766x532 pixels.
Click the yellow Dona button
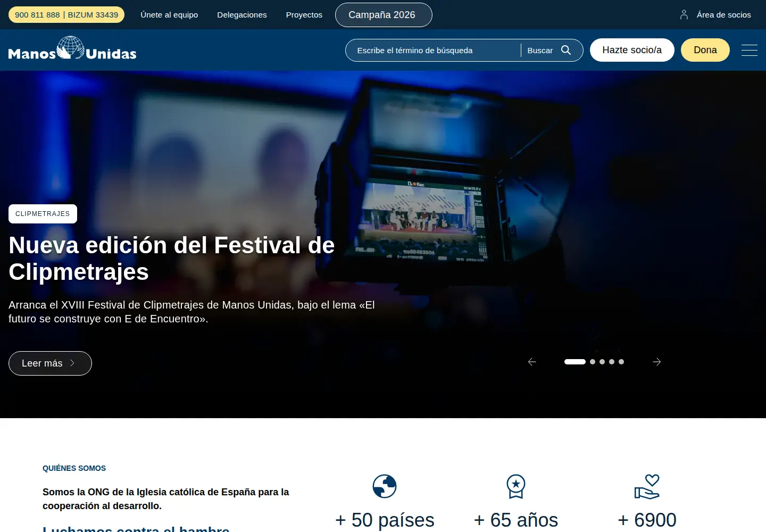coord(705,50)
